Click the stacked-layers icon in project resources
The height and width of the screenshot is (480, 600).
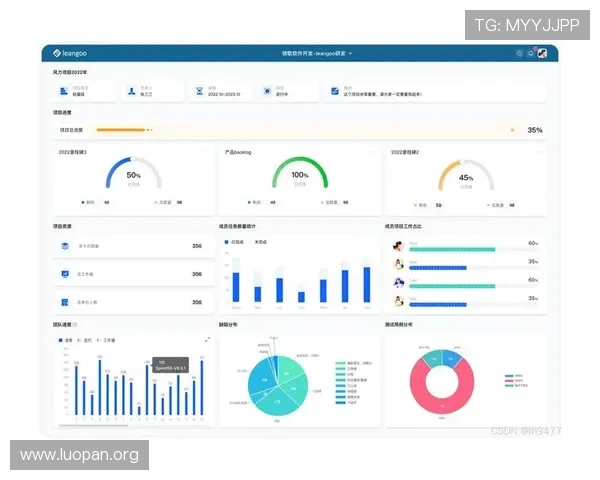coord(65,246)
